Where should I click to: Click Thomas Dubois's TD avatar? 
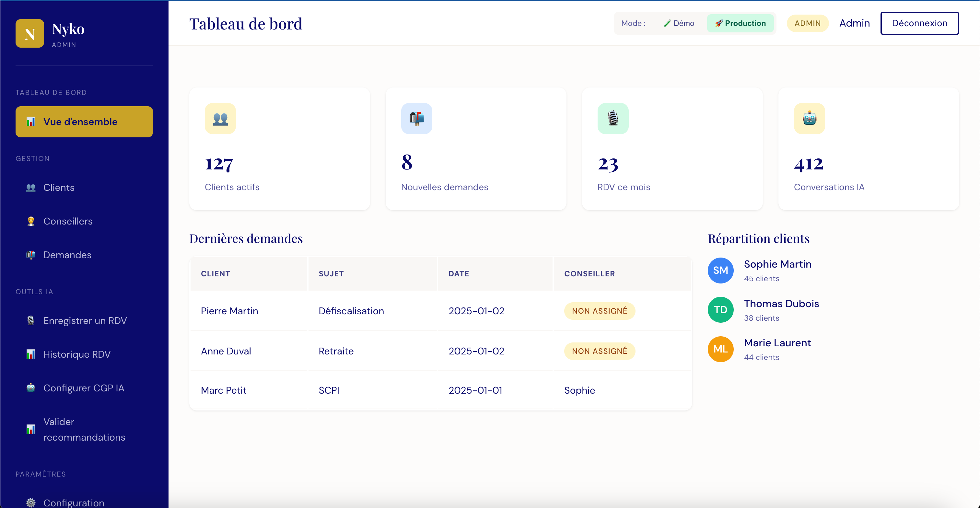click(x=720, y=309)
